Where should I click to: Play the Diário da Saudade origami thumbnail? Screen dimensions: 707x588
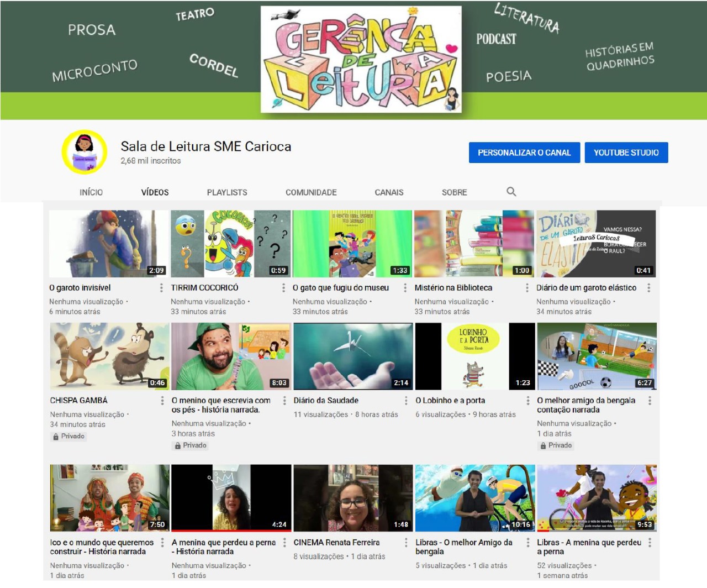(353, 356)
